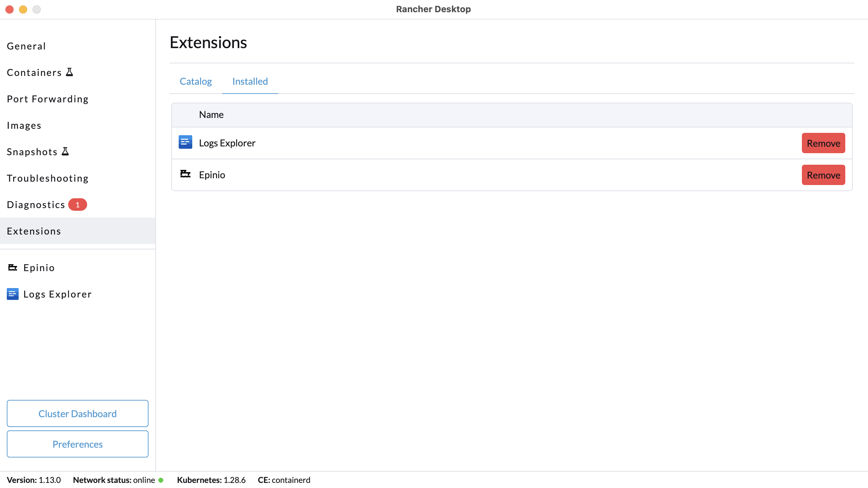This screenshot has width=868, height=488.
Task: Open the Troubleshooting page
Action: 78,178
